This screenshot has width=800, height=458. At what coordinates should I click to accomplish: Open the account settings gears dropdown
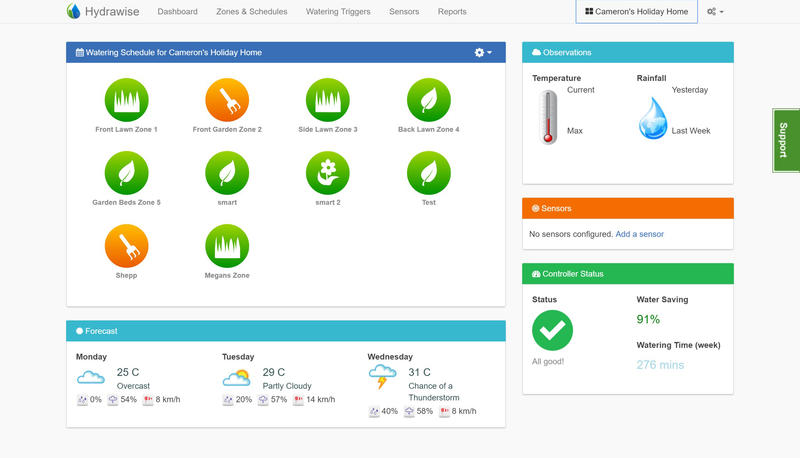715,11
